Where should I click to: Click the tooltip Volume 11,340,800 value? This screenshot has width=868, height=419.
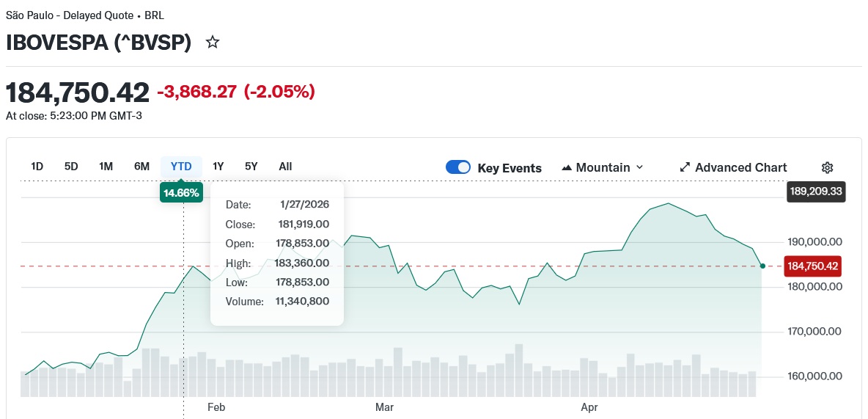[302, 302]
